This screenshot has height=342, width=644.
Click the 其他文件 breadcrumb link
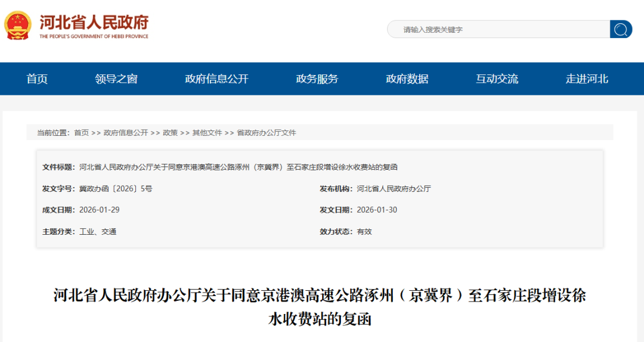(207, 133)
